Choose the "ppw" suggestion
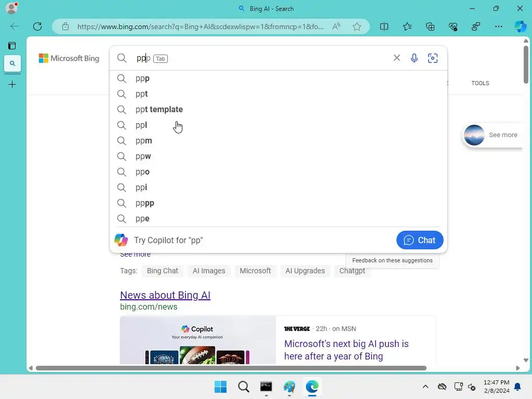Viewport: 532px width, 399px height. pyautogui.click(x=278, y=156)
